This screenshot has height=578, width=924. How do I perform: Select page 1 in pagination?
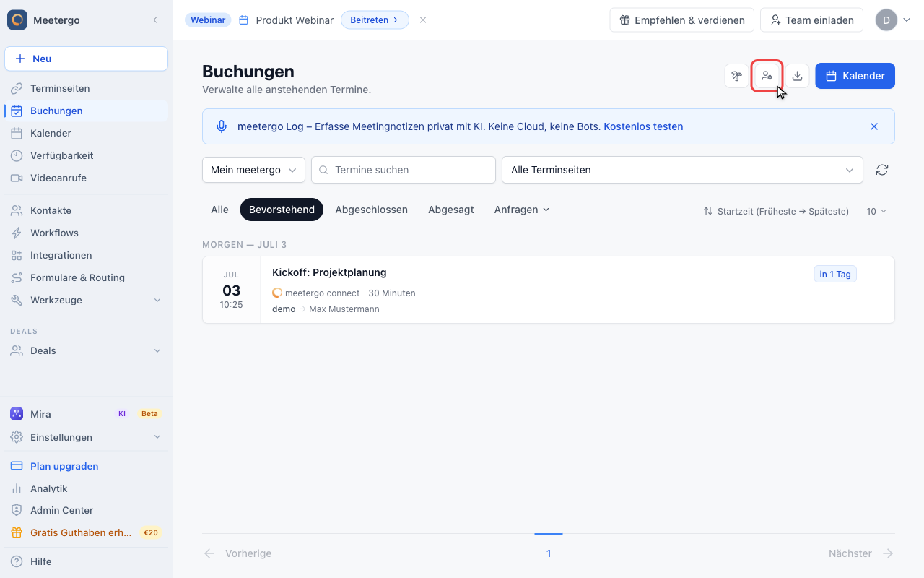[x=549, y=553]
